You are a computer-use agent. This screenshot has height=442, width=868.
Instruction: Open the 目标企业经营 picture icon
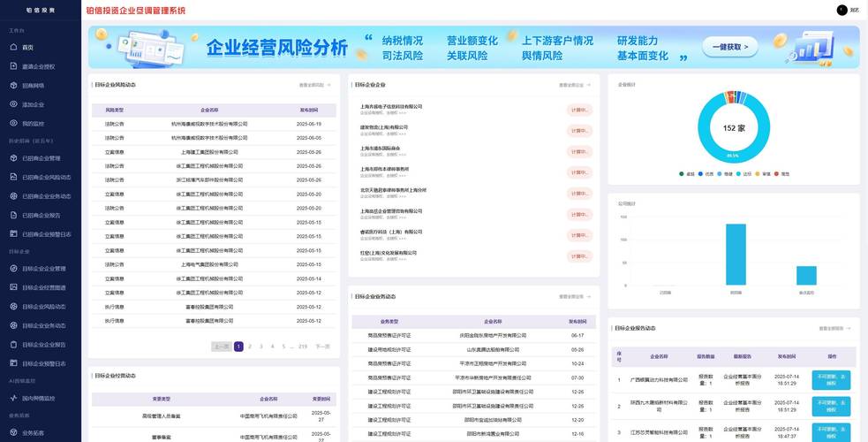[14, 287]
